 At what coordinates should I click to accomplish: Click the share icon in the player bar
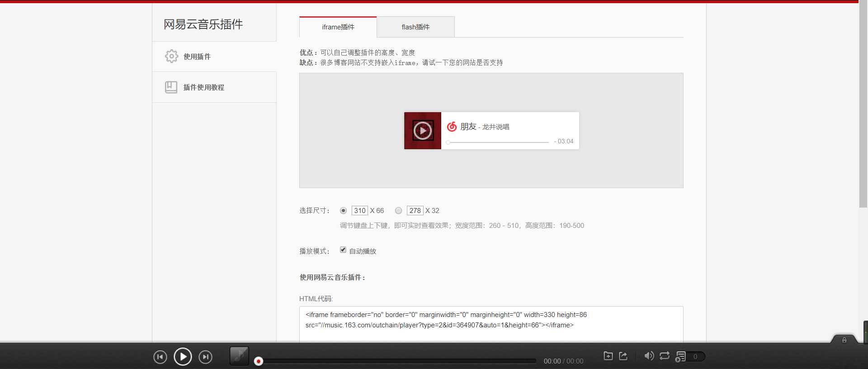623,356
